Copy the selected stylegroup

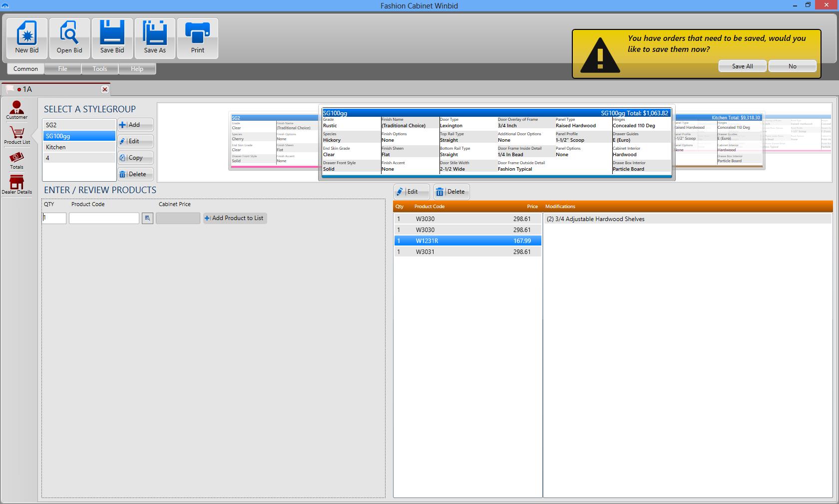135,158
